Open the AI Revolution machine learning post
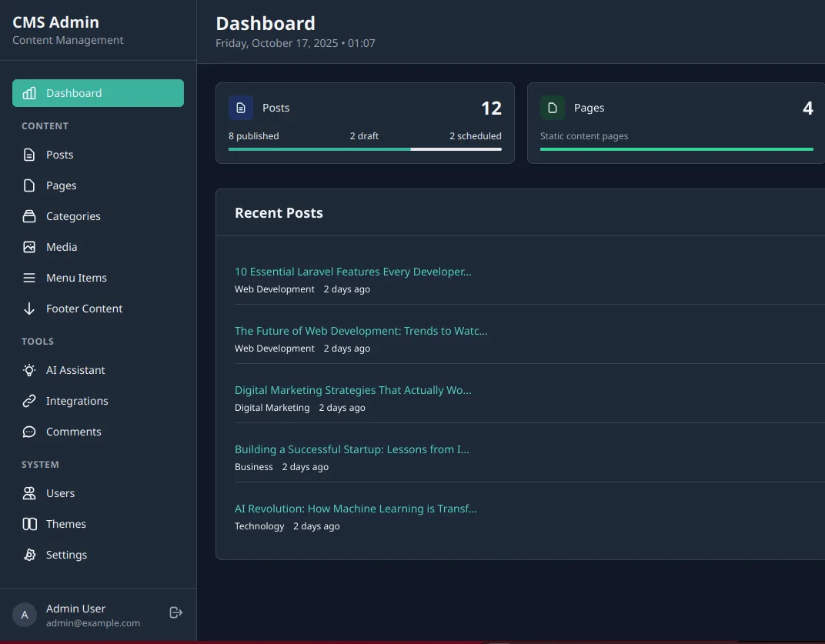825x644 pixels. (x=356, y=508)
